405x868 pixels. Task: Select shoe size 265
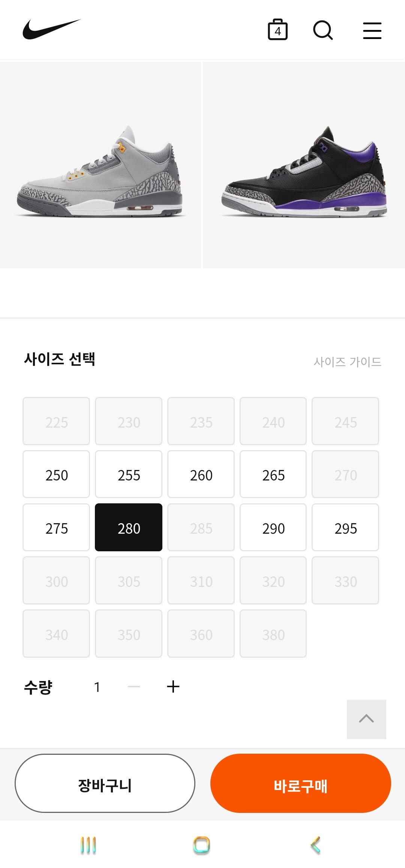[x=273, y=474]
